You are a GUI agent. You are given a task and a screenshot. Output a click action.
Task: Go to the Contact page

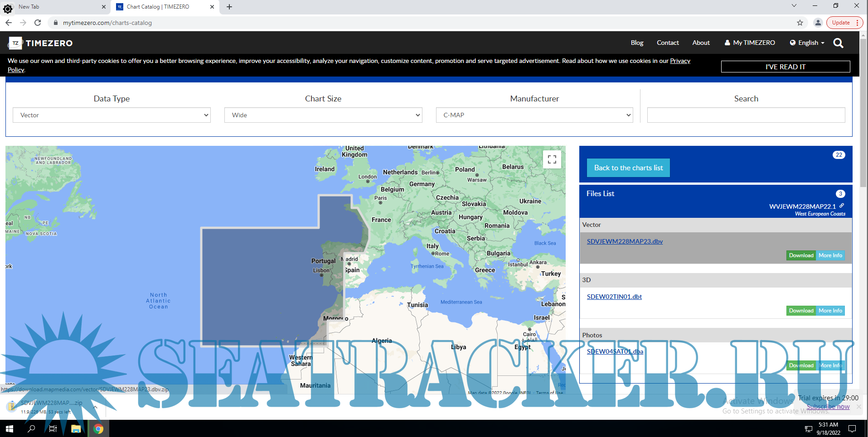click(x=668, y=43)
